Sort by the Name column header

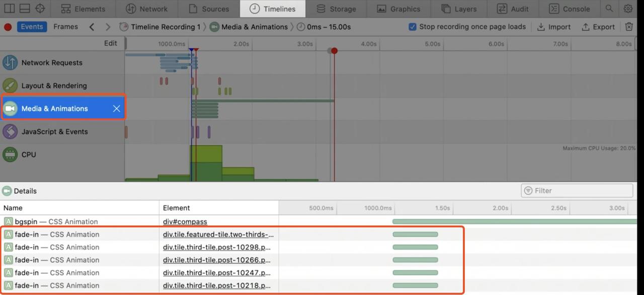click(x=79, y=208)
